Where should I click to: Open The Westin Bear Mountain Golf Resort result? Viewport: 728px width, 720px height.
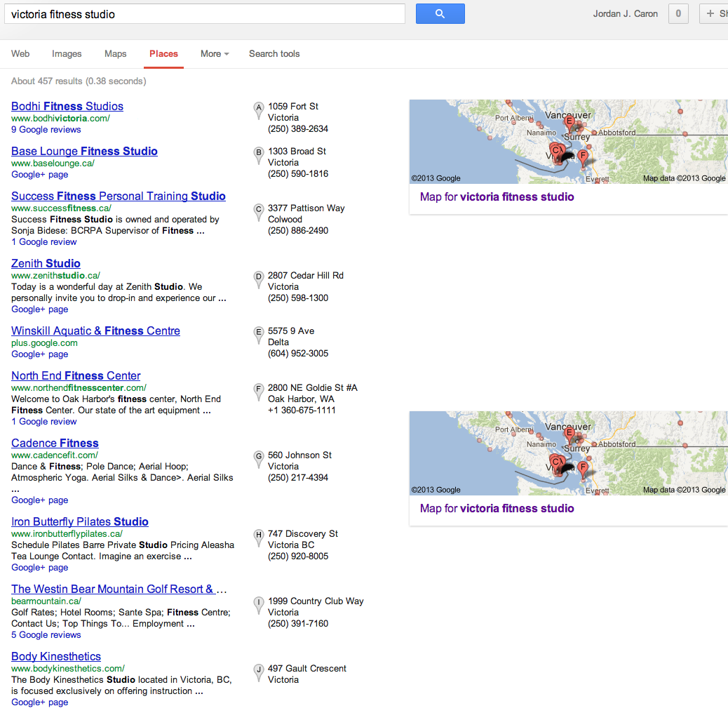119,589
